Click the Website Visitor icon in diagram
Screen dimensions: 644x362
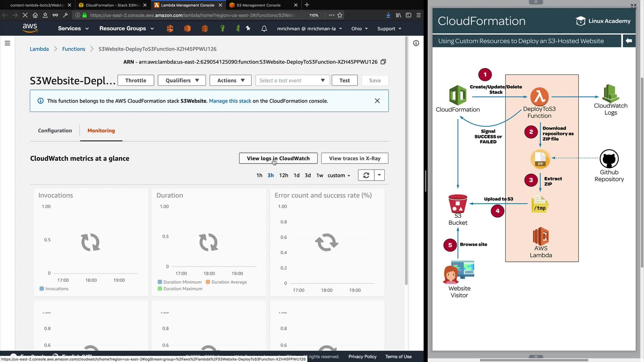pyautogui.click(x=459, y=272)
